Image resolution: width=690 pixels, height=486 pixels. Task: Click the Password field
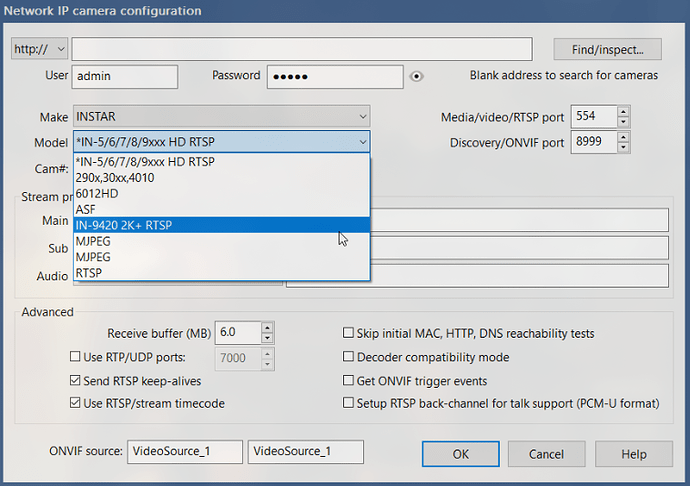tap(335, 77)
